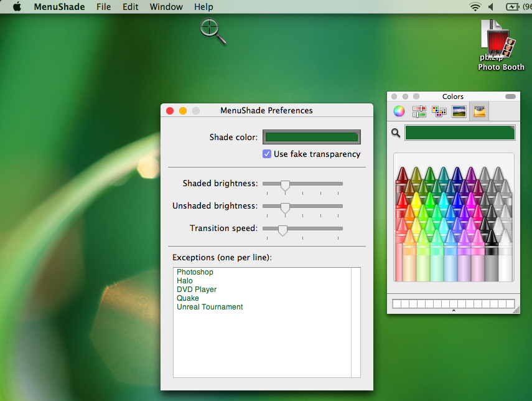
Task: Open the MenuShade application menu
Action: click(x=59, y=7)
